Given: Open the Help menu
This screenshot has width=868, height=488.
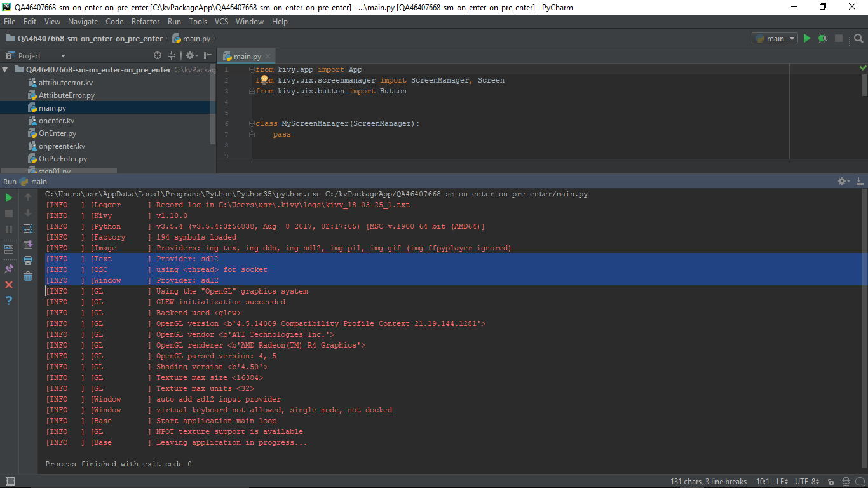Looking at the screenshot, I should coord(280,22).
